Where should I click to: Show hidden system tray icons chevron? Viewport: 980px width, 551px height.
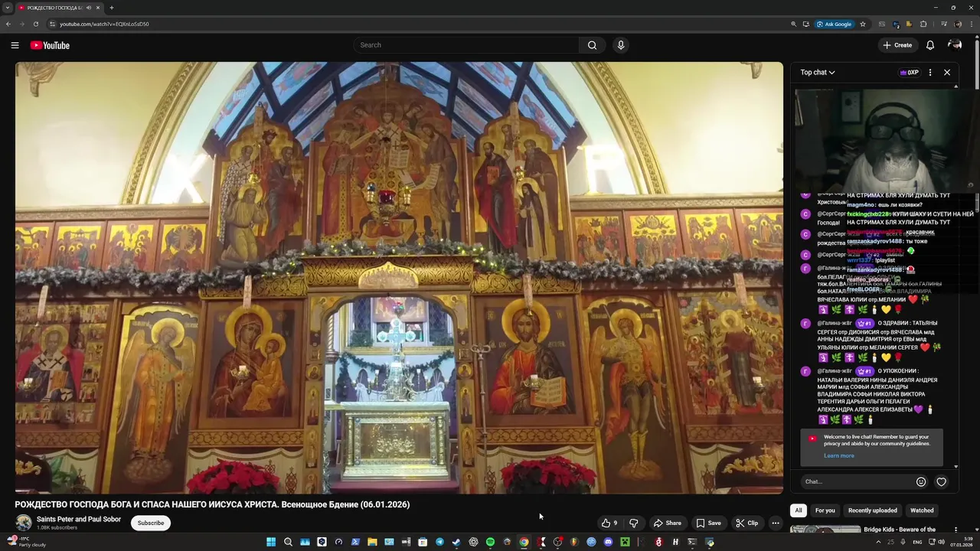point(878,543)
